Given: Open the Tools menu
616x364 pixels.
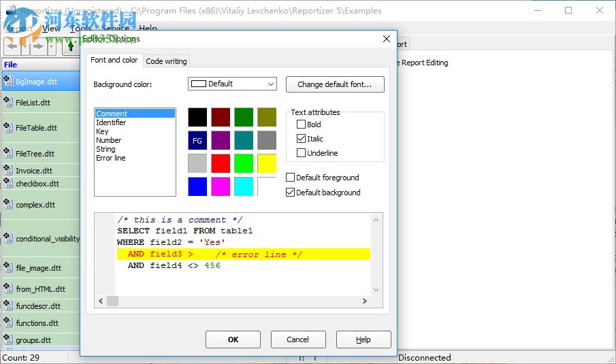Looking at the screenshot, I should coord(80,29).
